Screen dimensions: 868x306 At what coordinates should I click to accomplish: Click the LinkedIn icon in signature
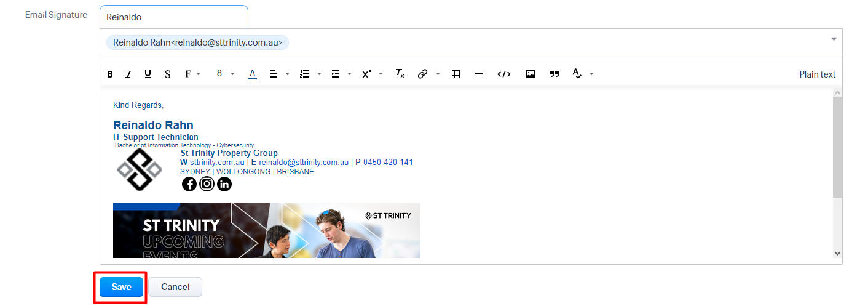[224, 183]
